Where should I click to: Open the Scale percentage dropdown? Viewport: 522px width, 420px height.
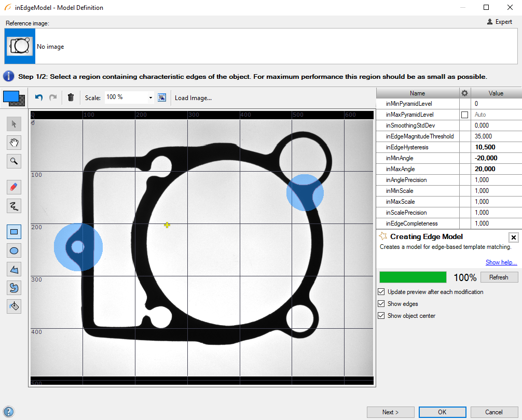(x=150, y=97)
